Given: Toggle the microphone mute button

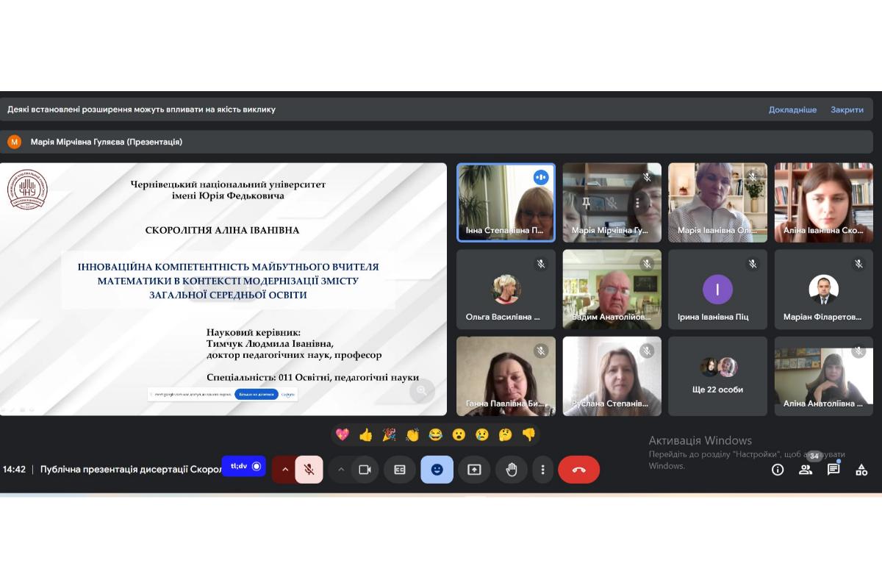Looking at the screenshot, I should point(309,470).
